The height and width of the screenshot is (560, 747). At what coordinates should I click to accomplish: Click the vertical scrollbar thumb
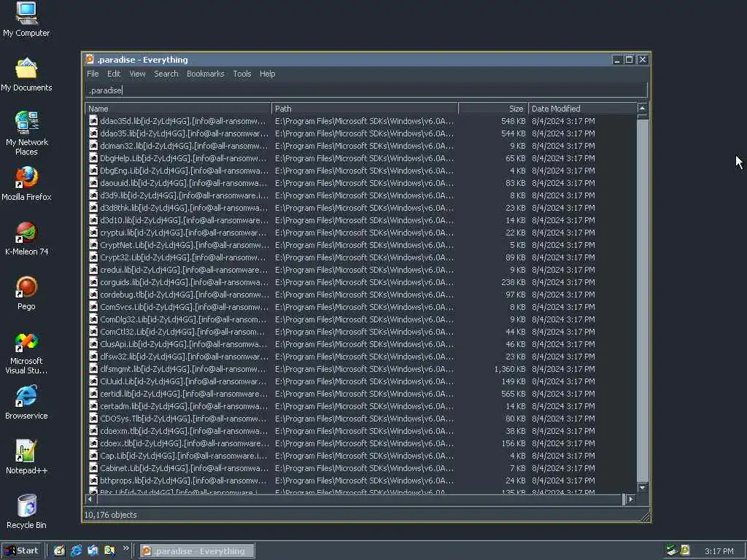coord(642,300)
